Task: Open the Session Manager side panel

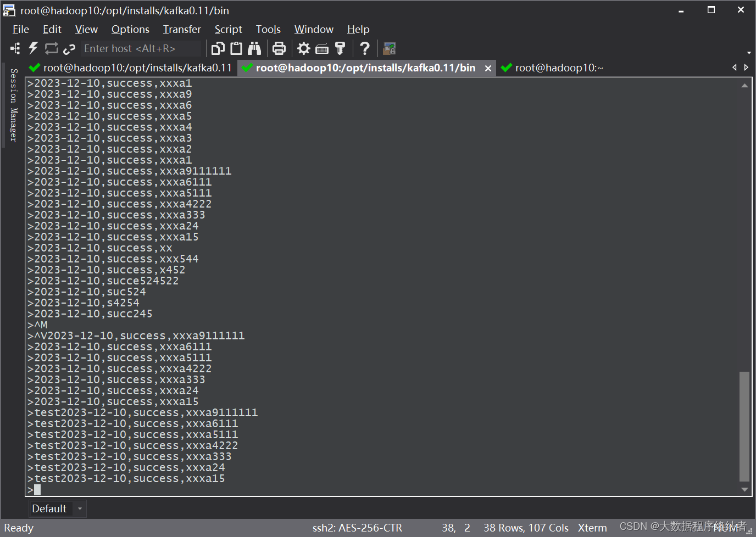Action: coord(14,105)
